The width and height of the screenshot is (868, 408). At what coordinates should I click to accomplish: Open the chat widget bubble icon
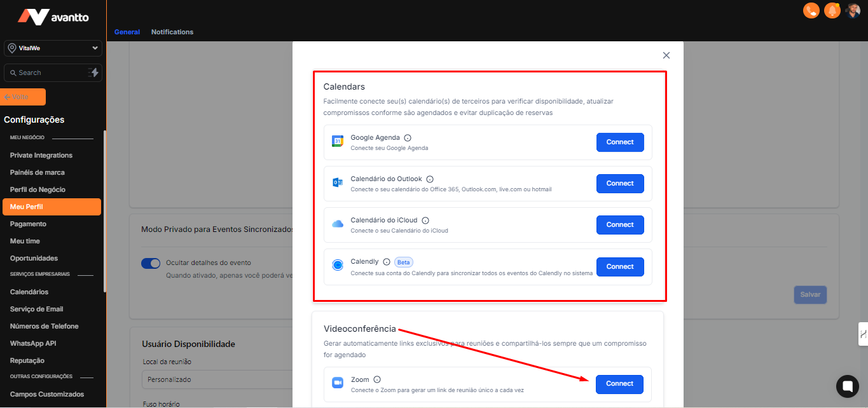coord(847,386)
